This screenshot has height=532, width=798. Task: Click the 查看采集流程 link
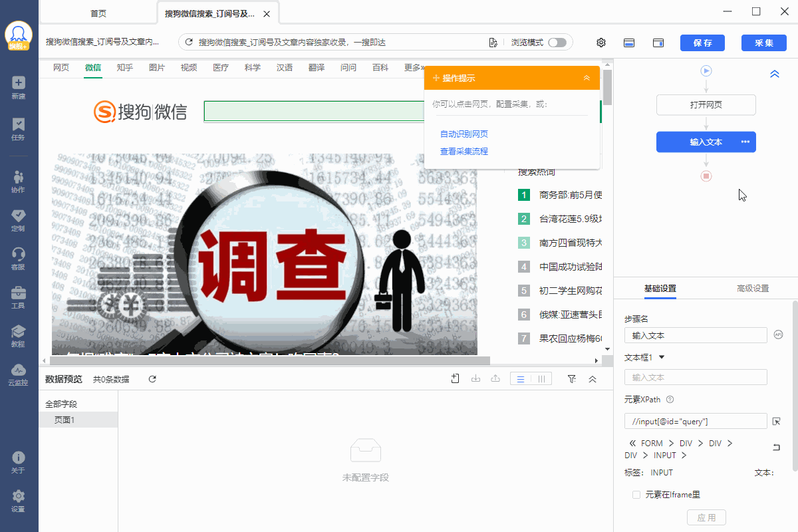[464, 152]
